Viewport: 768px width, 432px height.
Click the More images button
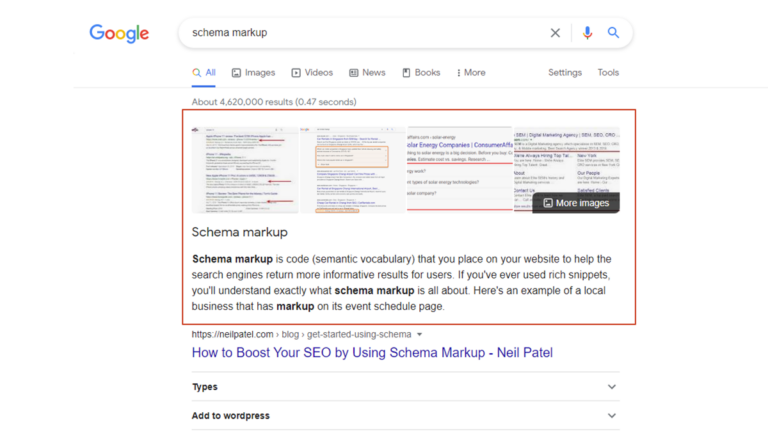[575, 202]
